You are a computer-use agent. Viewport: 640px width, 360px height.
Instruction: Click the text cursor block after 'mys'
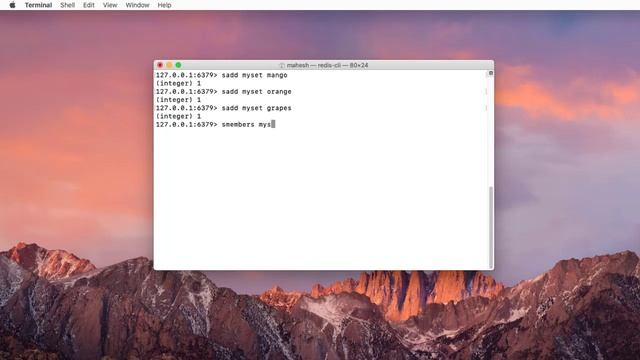click(273, 124)
